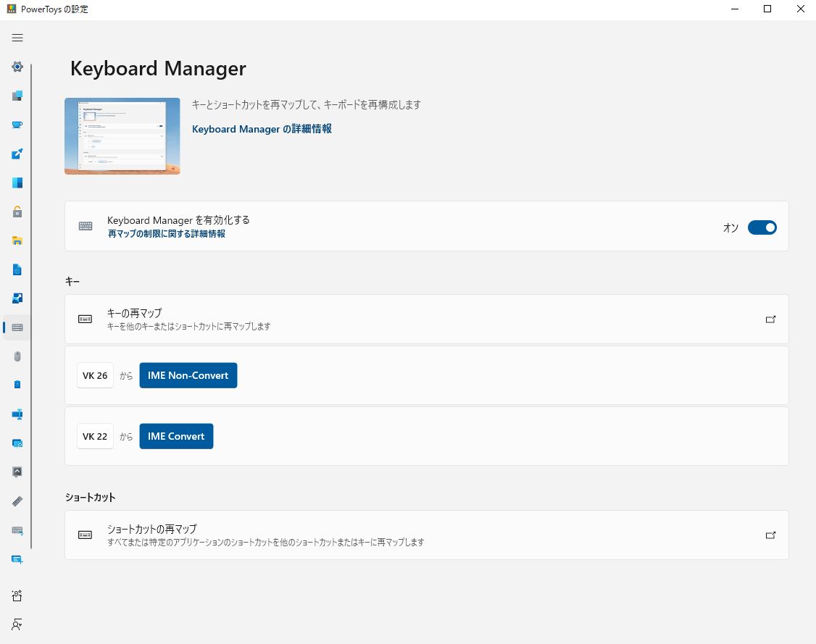The width and height of the screenshot is (816, 644).
Task: Click IME Non-Convert key button
Action: coord(188,375)
